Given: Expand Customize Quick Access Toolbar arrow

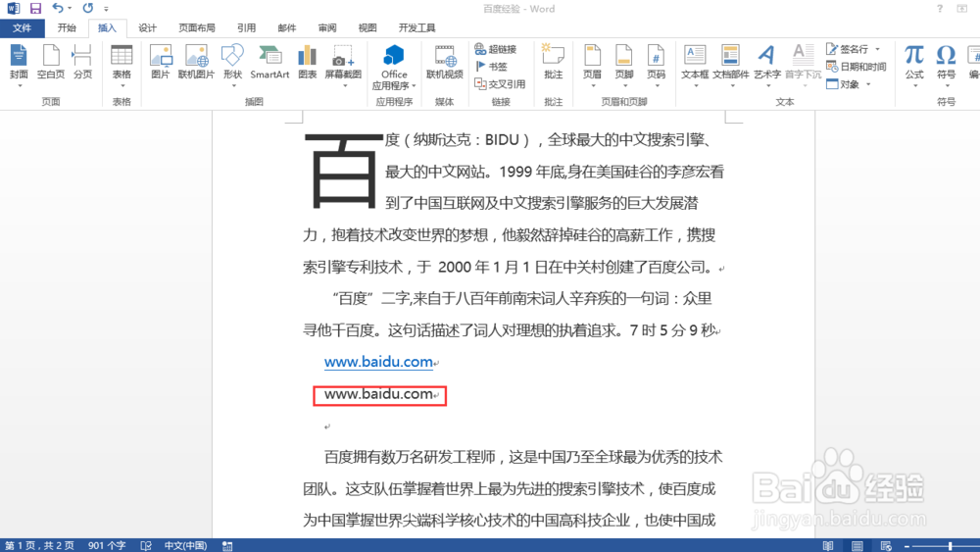Looking at the screenshot, I should point(106,9).
